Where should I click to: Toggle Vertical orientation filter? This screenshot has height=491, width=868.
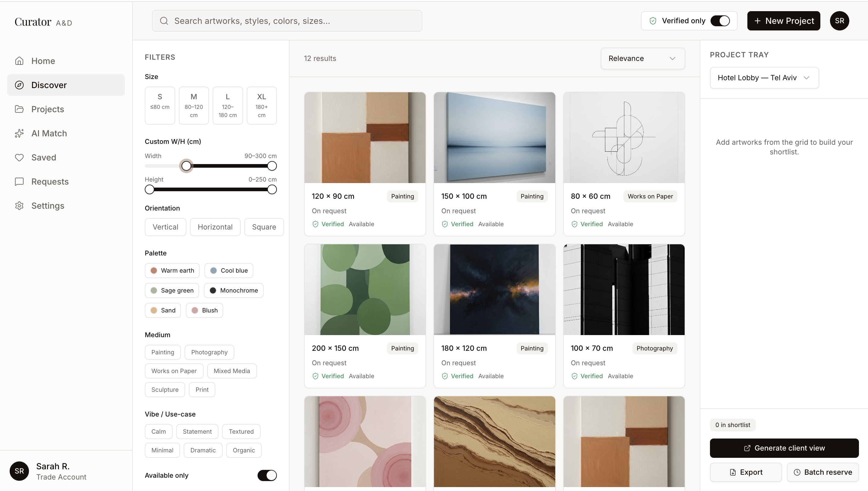tap(165, 227)
